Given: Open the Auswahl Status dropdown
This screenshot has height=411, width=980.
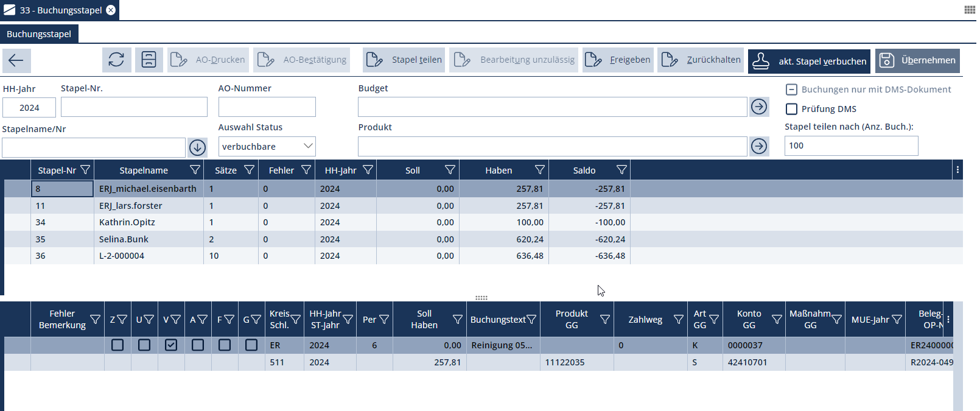Looking at the screenshot, I should (267, 146).
